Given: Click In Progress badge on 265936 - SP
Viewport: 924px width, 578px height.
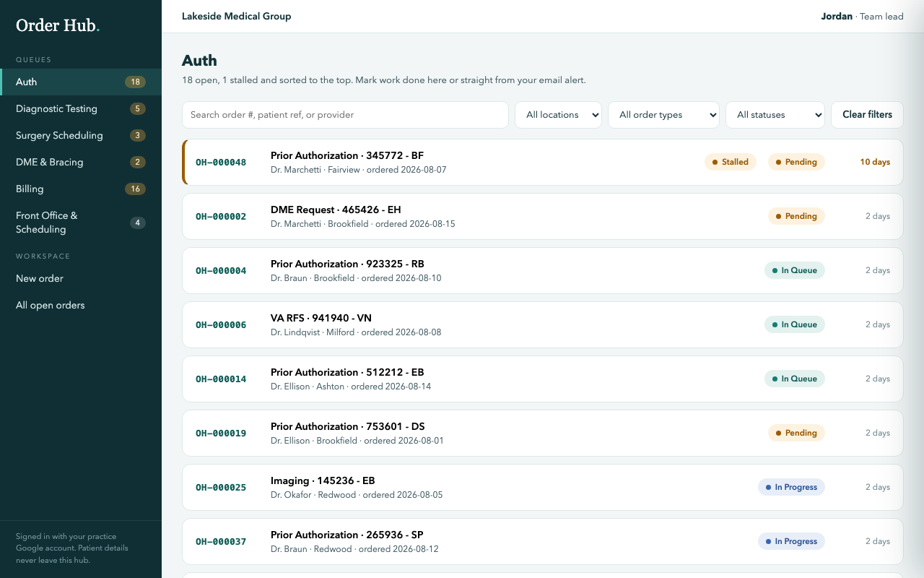Looking at the screenshot, I should click(791, 541).
